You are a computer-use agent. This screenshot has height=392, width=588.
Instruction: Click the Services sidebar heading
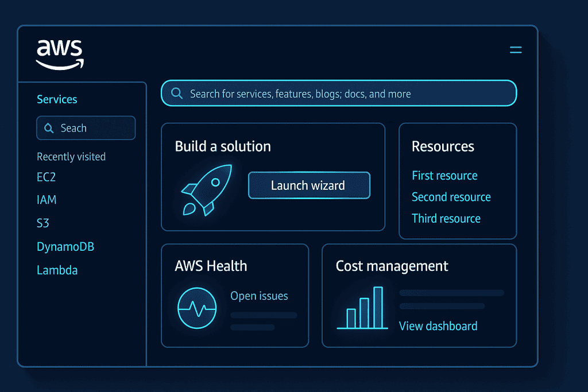57,99
